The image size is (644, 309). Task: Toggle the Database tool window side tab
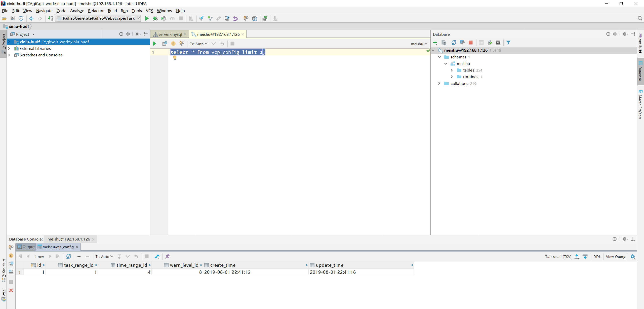[x=640, y=72]
